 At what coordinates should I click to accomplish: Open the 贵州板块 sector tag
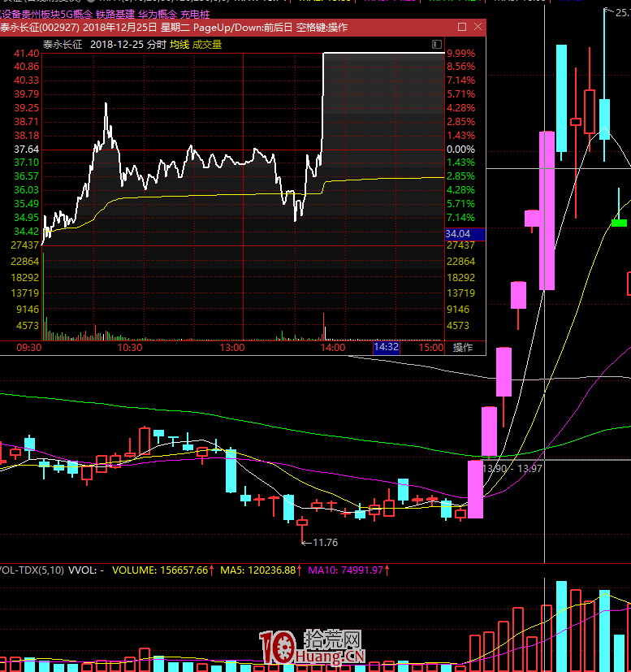pyautogui.click(x=40, y=15)
